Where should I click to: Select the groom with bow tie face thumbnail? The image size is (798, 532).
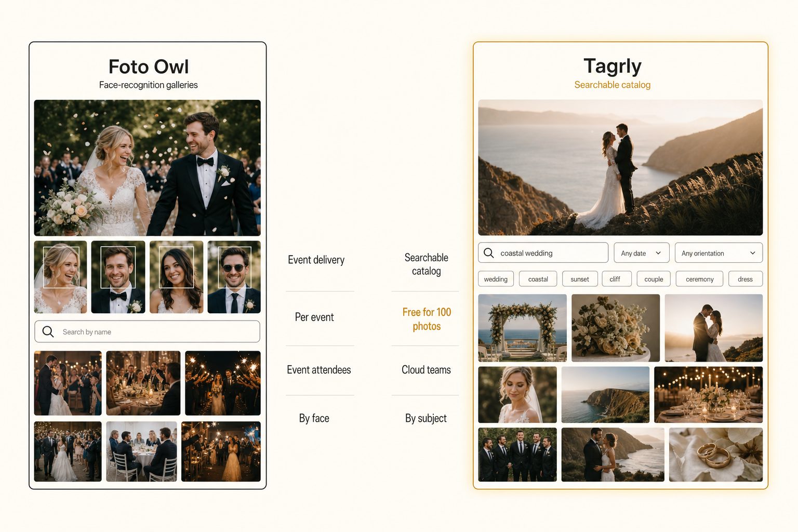click(118, 277)
